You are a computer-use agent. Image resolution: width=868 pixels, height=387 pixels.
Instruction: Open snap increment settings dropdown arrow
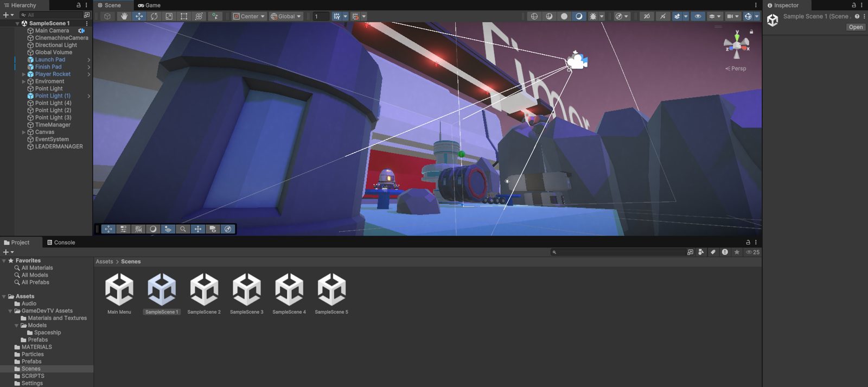364,16
